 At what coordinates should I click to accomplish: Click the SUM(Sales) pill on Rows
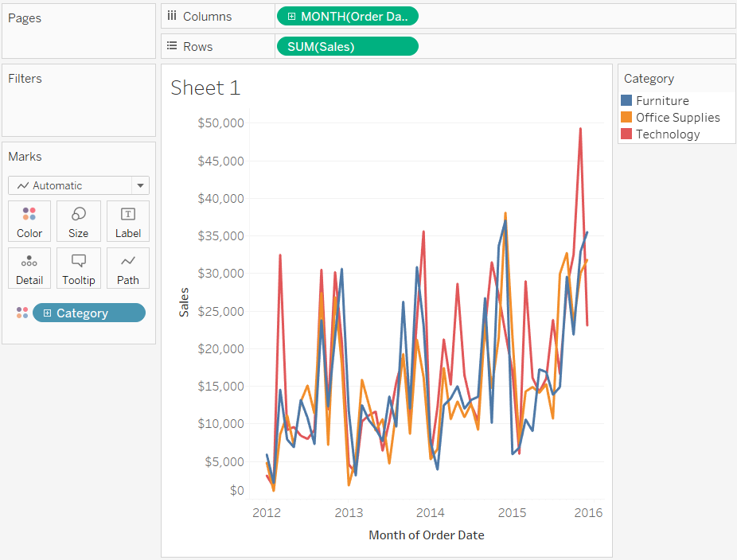point(347,46)
